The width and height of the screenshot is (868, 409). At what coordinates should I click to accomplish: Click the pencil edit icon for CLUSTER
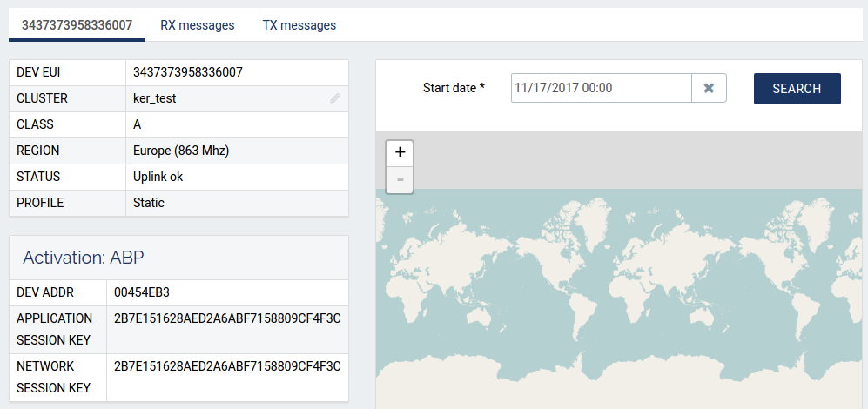click(335, 98)
